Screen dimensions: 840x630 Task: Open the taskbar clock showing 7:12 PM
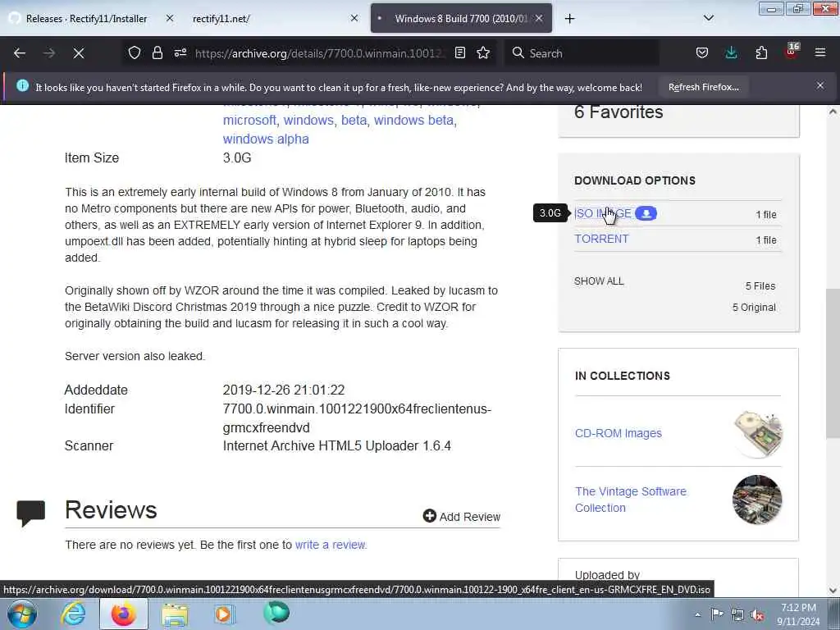798,614
